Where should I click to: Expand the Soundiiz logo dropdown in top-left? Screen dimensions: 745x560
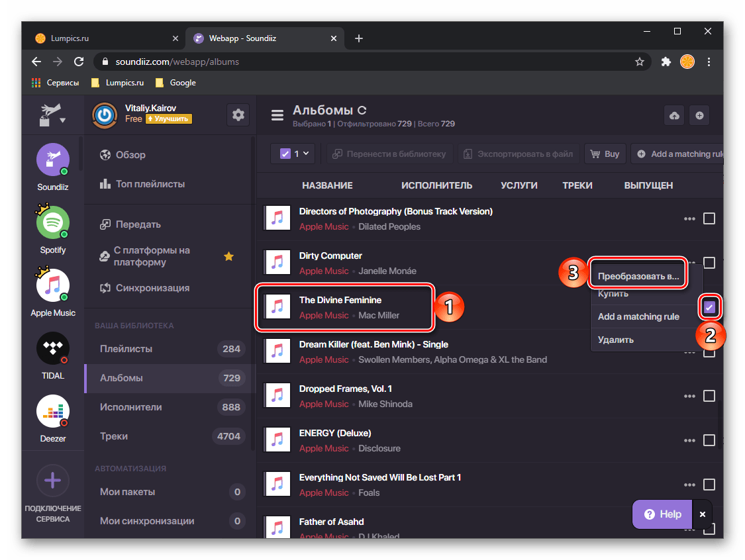(x=53, y=115)
